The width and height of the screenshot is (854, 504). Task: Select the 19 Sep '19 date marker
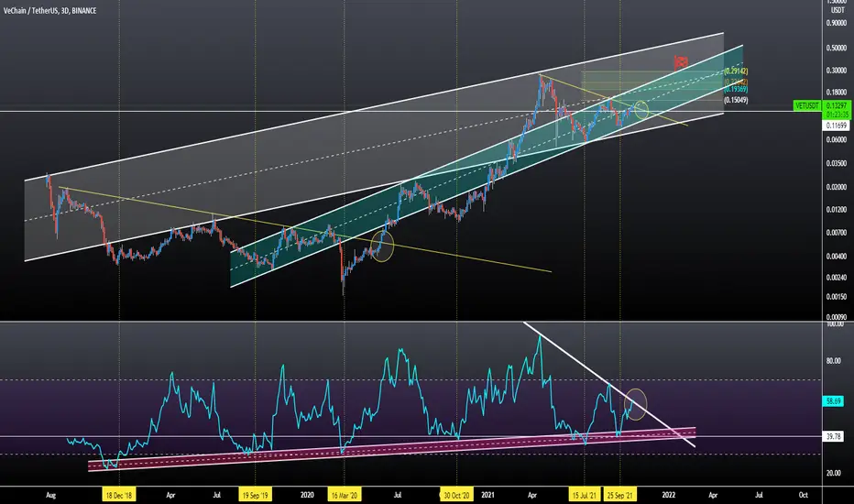256,495
